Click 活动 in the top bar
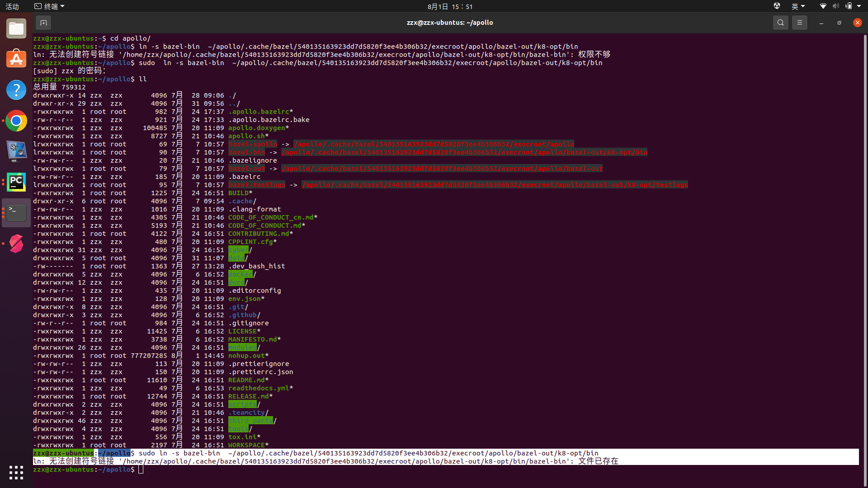The image size is (868, 488). click(x=12, y=6)
